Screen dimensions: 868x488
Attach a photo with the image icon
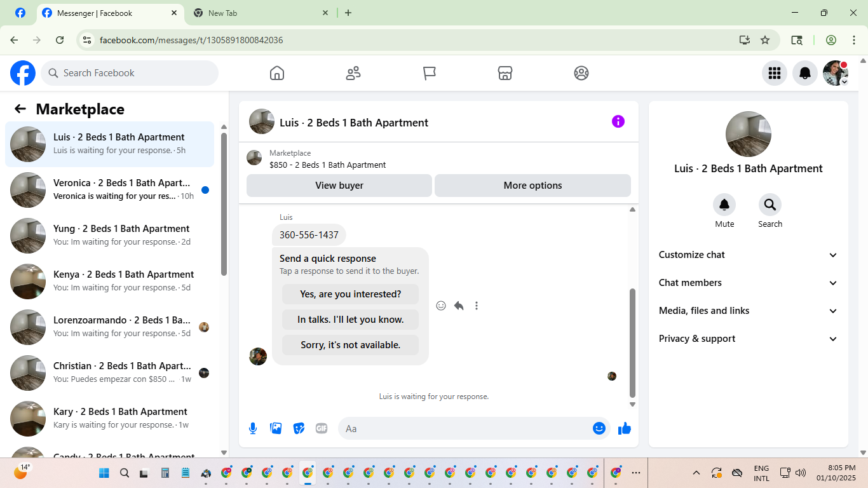click(x=276, y=428)
